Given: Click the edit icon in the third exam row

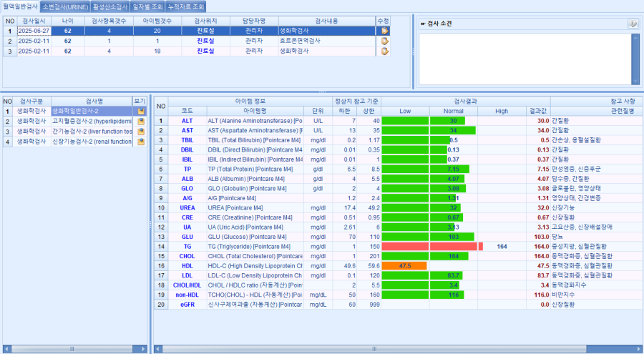Looking at the screenshot, I should [384, 51].
